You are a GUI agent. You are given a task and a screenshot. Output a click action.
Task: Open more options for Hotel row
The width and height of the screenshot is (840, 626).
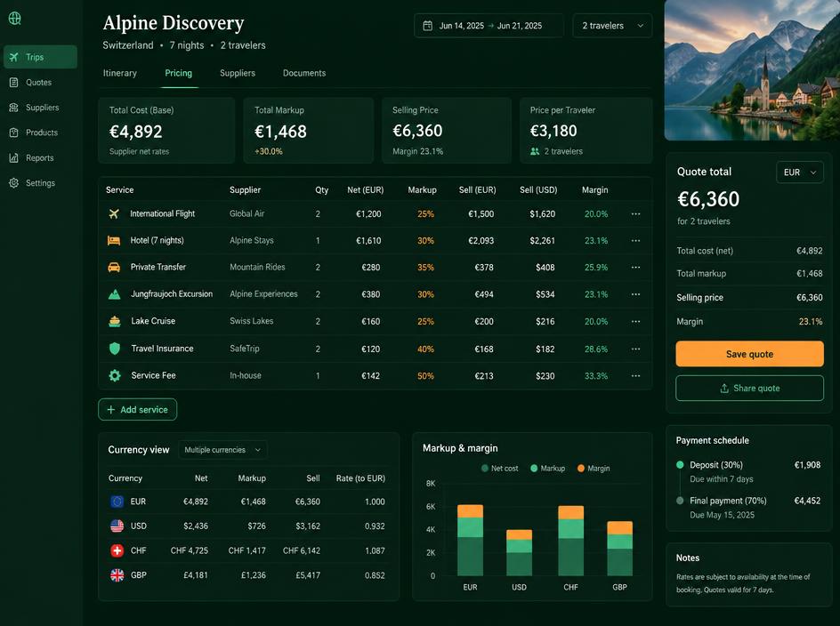635,240
